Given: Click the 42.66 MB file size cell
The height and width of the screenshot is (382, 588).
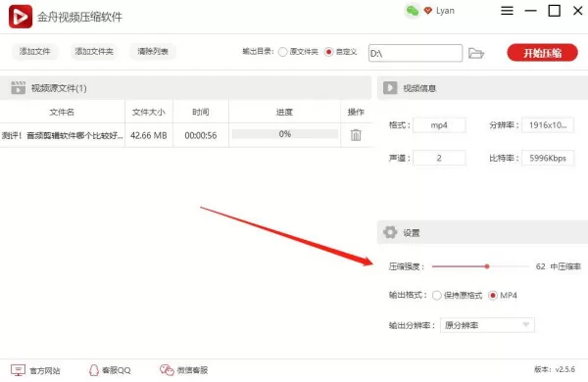Looking at the screenshot, I should tap(149, 135).
